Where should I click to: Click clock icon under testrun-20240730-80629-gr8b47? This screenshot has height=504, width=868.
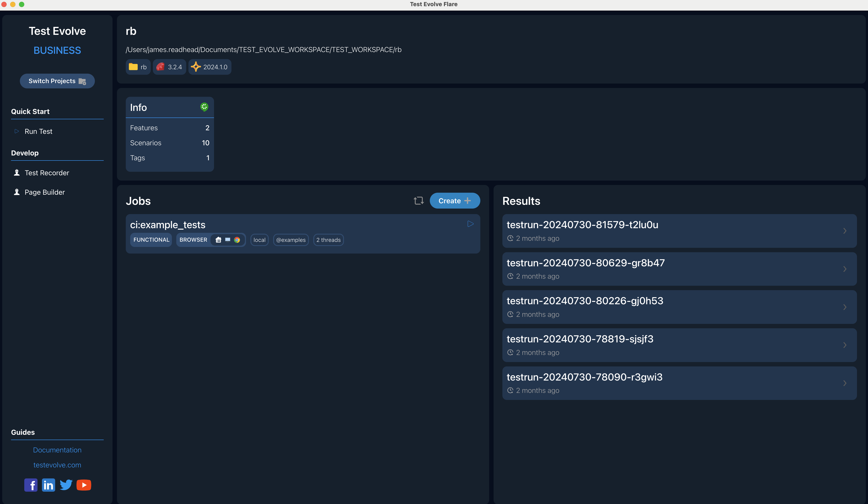tap(510, 276)
